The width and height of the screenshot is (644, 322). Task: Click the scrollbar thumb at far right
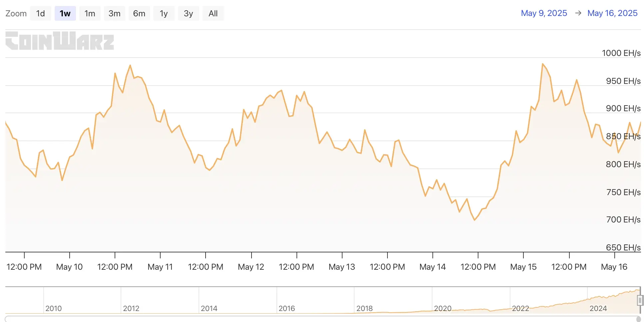point(638,319)
